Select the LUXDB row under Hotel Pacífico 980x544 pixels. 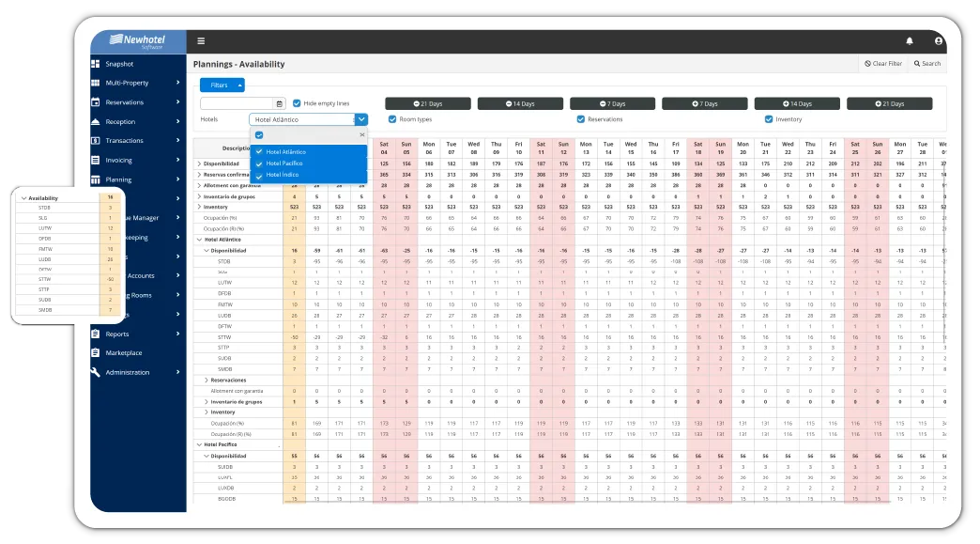pos(225,488)
